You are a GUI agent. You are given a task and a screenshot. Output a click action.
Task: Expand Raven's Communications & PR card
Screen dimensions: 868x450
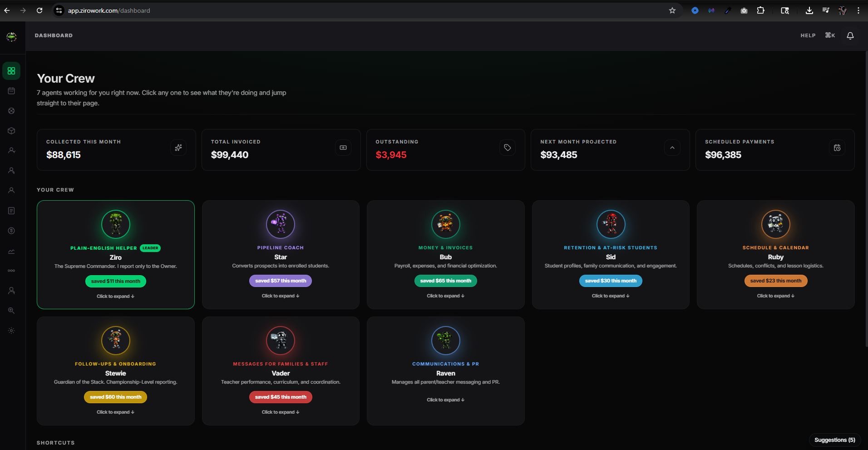click(x=445, y=400)
